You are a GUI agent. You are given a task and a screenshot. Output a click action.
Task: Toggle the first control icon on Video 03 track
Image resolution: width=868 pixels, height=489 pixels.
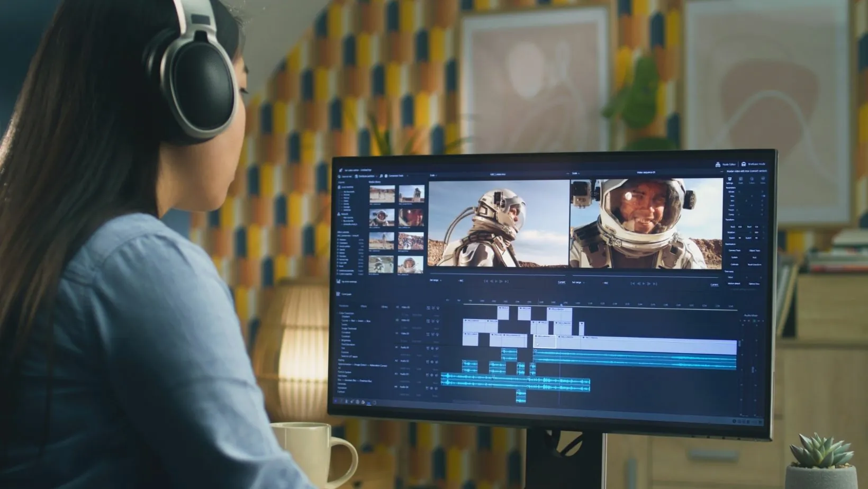pyautogui.click(x=428, y=307)
